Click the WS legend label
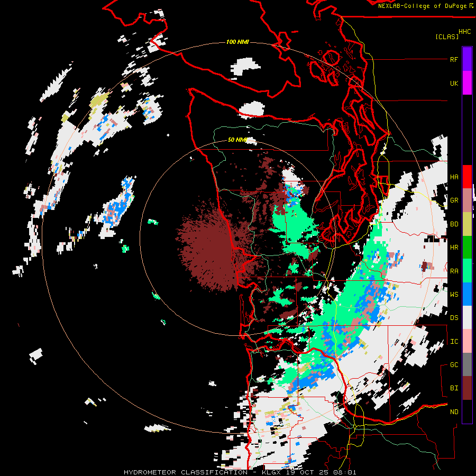Screen dimensions: 476x476 [454, 295]
